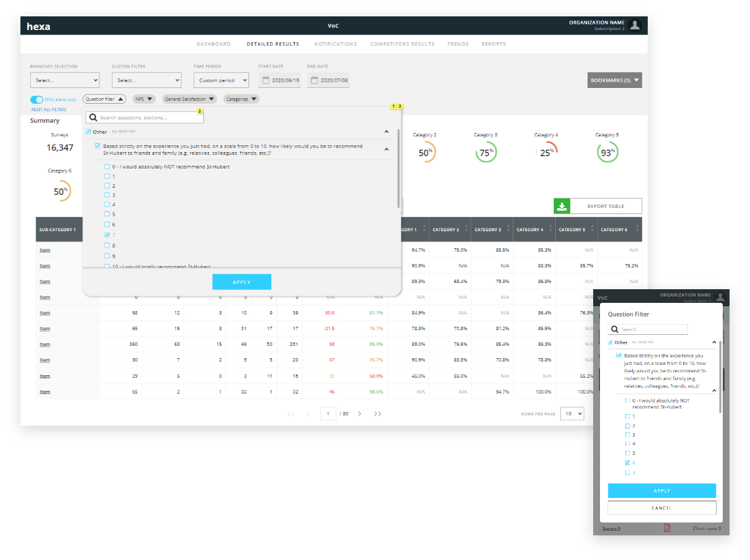Click Reset All Filters link

(49, 110)
